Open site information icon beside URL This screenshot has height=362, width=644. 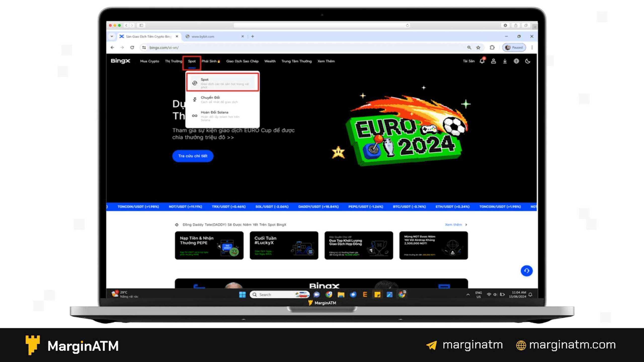[144, 48]
